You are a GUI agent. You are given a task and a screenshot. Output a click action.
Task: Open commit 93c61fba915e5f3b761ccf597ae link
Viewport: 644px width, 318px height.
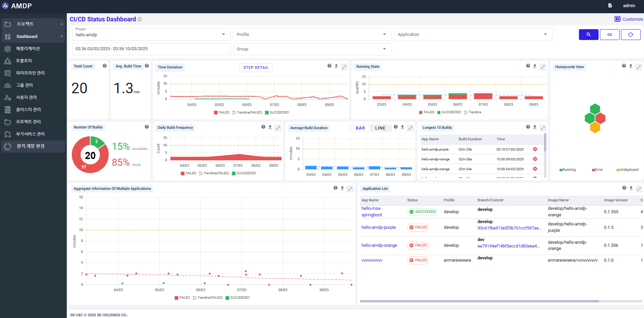(x=509, y=228)
